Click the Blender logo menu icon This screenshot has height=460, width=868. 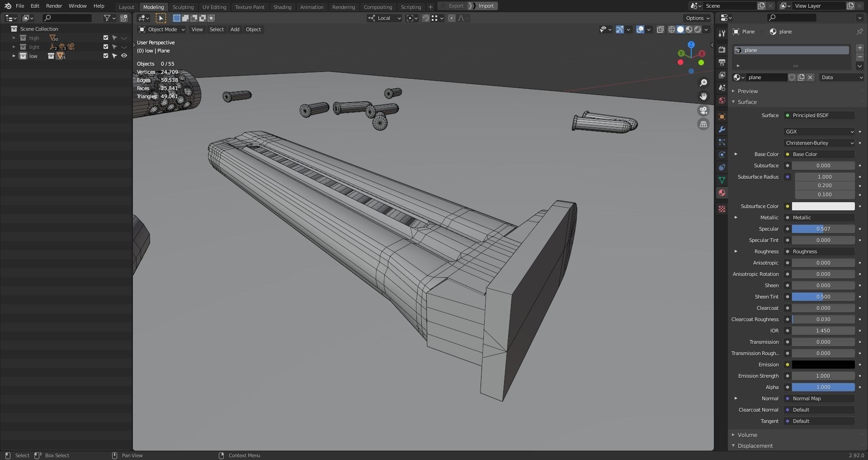click(8, 6)
